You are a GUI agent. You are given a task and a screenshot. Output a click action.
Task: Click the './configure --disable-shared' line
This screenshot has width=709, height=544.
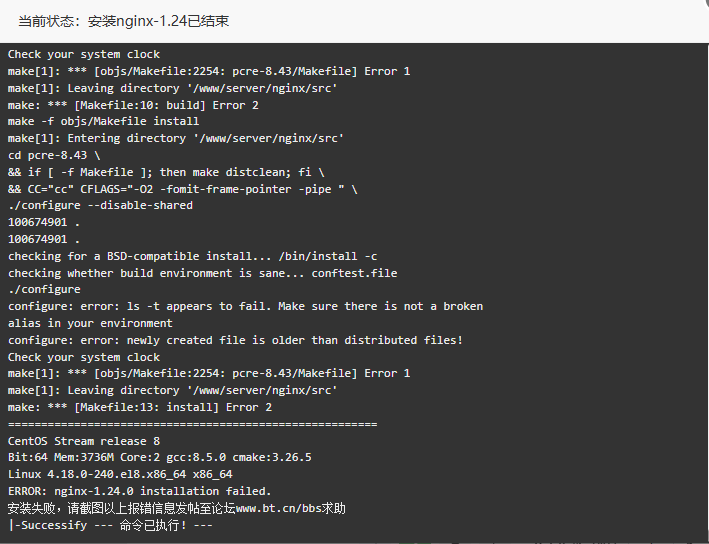click(x=100, y=205)
